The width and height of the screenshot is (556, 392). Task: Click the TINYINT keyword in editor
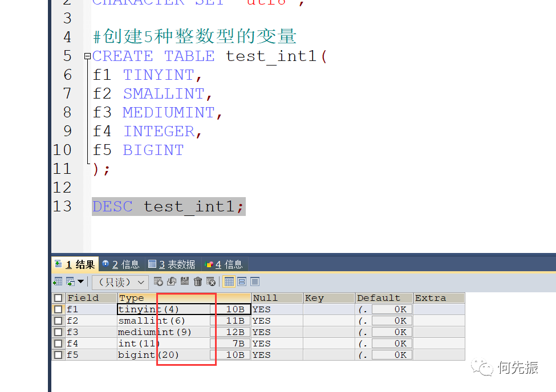pyautogui.click(x=158, y=75)
